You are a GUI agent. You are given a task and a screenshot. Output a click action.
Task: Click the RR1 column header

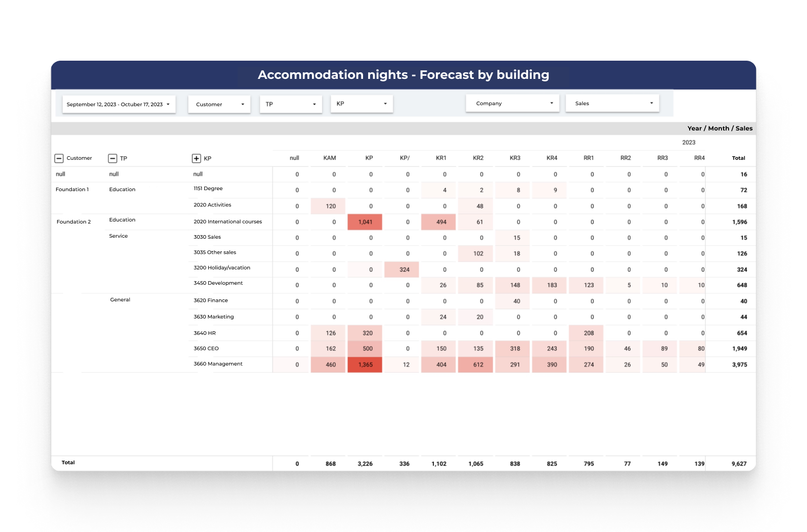coord(589,158)
